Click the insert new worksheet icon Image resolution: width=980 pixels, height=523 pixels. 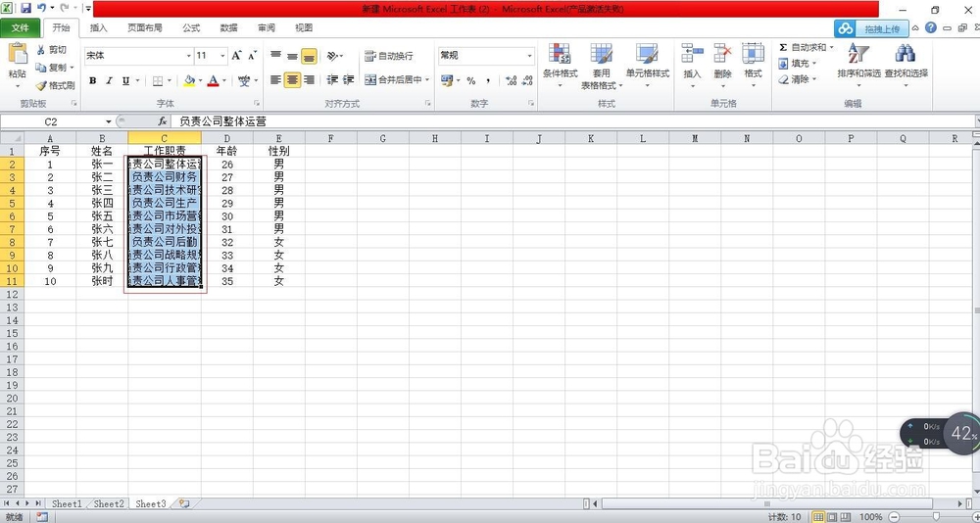pos(184,503)
